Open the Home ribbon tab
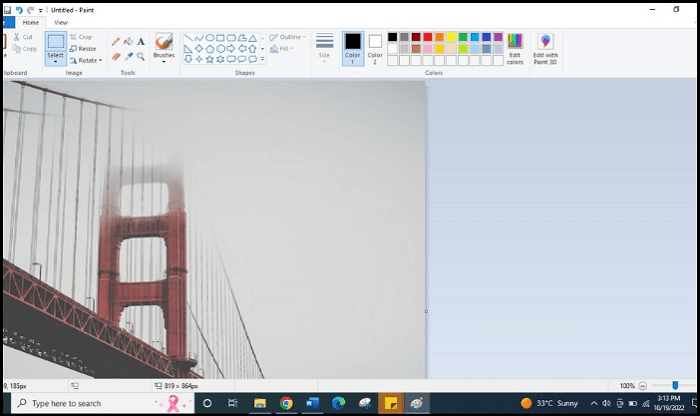700x416 pixels. (31, 22)
